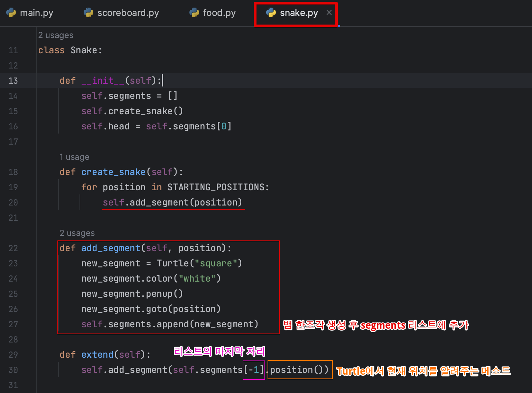Viewport: 532px width, 393px height.
Task: Open the 1 usage hint above create_snake
Action: (x=74, y=157)
